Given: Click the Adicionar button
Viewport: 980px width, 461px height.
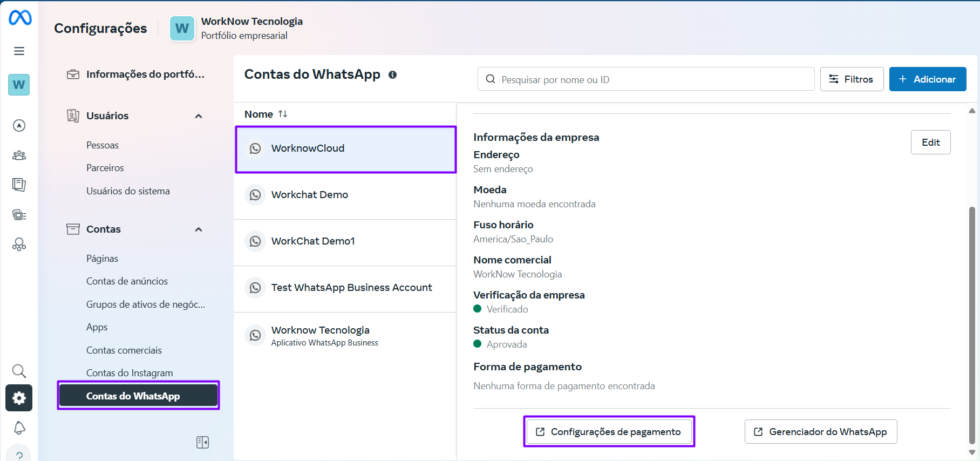Looking at the screenshot, I should 927,79.
